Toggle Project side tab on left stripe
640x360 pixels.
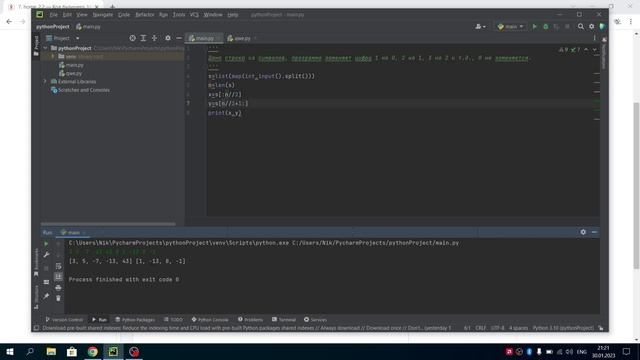point(36,46)
